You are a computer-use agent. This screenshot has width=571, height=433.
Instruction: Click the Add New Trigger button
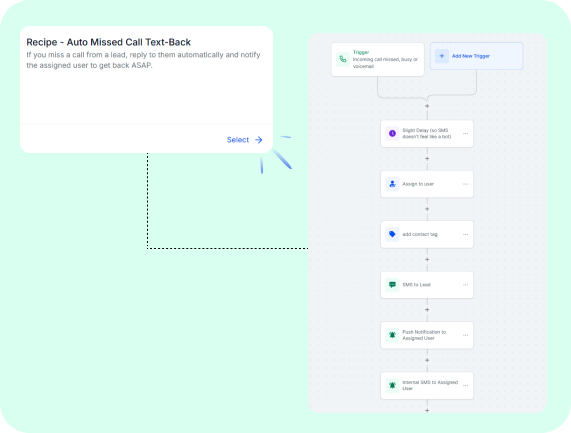(476, 56)
